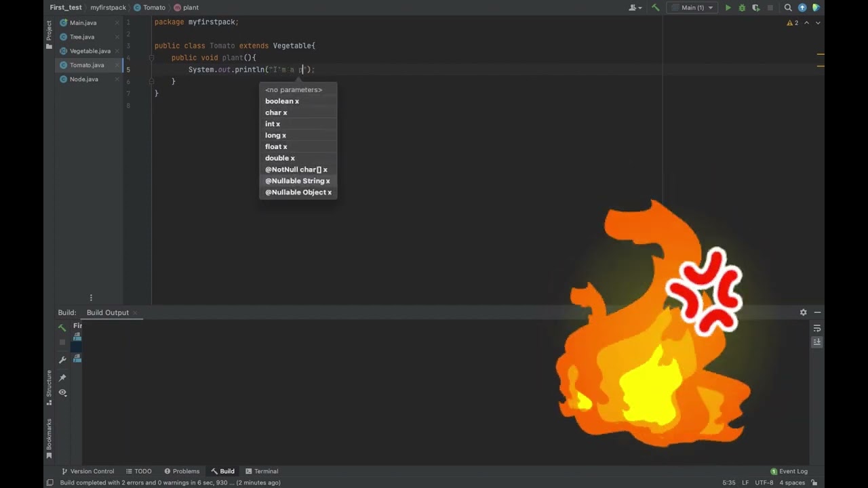This screenshot has width=868, height=488.
Task: Open the colorful plugin icon at top right
Action: click(x=816, y=7)
